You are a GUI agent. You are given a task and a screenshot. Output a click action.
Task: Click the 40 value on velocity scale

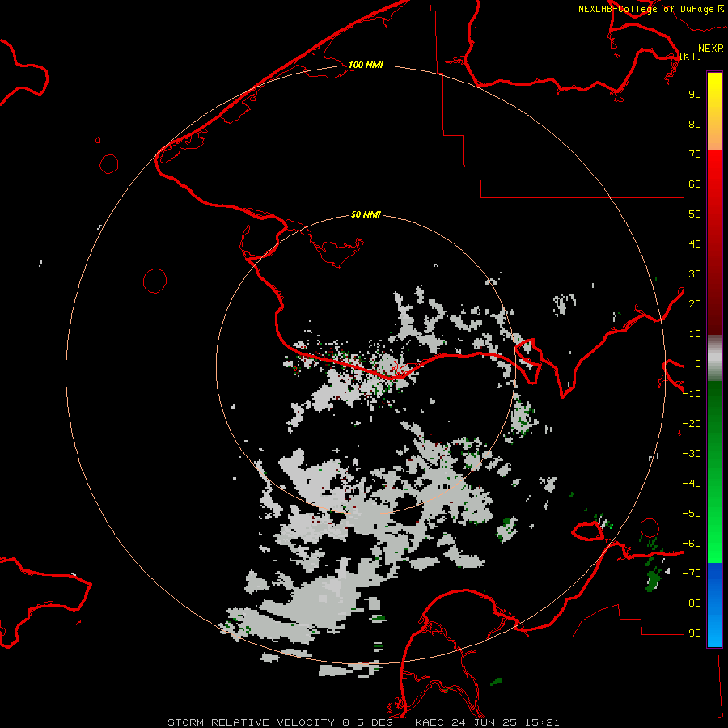pyautogui.click(x=695, y=243)
